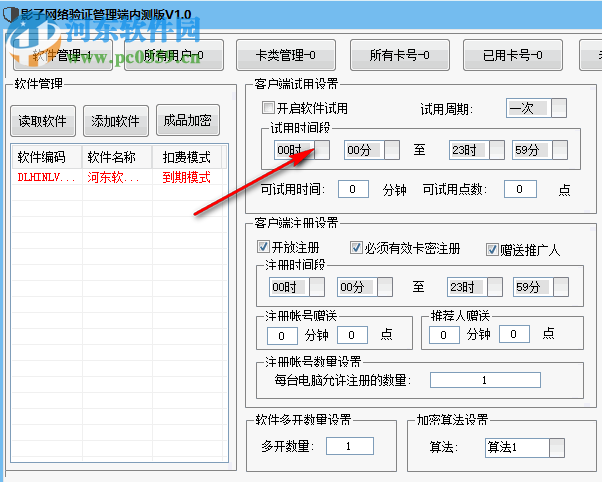The image size is (602, 482).
Task: Click the 读取软件 button
Action: tap(43, 121)
